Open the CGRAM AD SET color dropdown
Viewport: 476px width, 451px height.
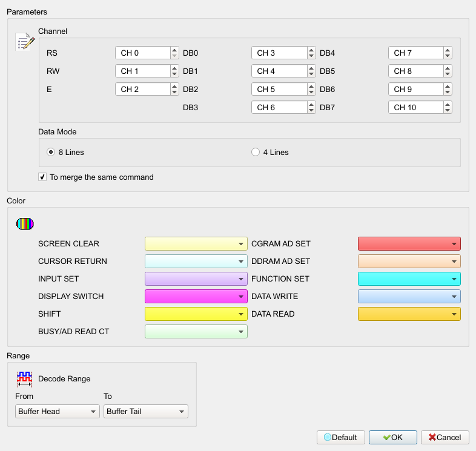coord(409,244)
